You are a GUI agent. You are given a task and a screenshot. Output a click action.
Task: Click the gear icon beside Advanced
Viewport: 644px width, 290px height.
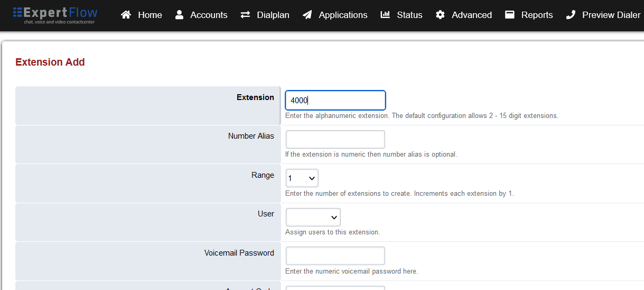[440, 15]
